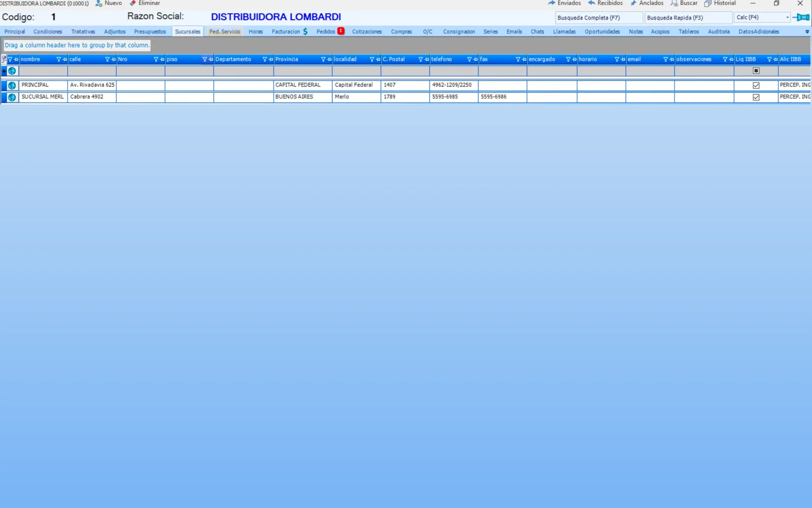Select the Merlo localidad cell
The image size is (812, 508).
pyautogui.click(x=356, y=97)
